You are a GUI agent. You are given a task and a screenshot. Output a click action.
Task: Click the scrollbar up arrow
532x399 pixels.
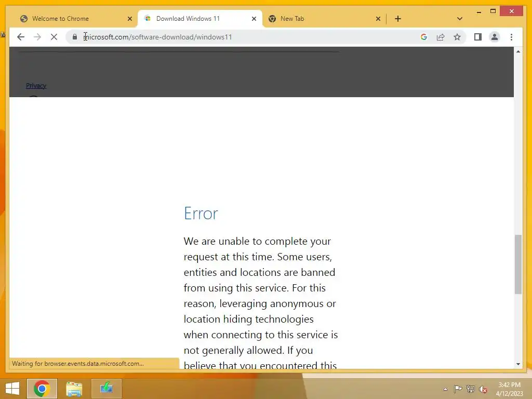(518, 51)
